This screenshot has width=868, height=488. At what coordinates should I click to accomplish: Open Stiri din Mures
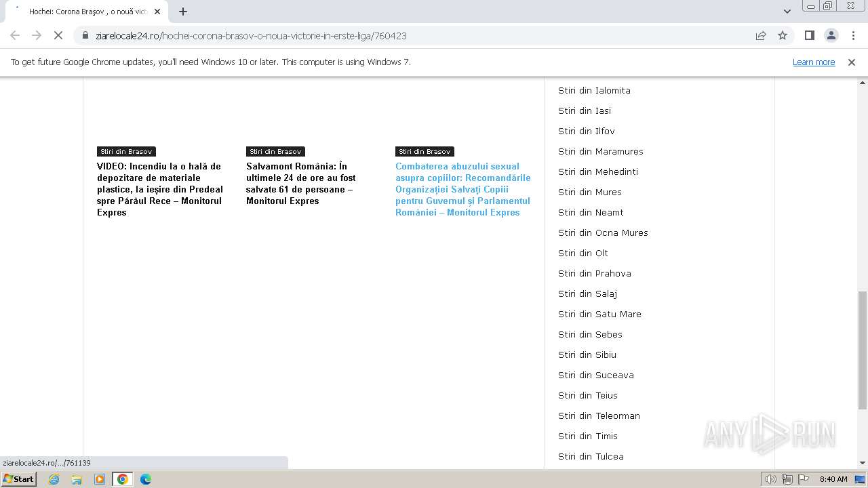(590, 192)
